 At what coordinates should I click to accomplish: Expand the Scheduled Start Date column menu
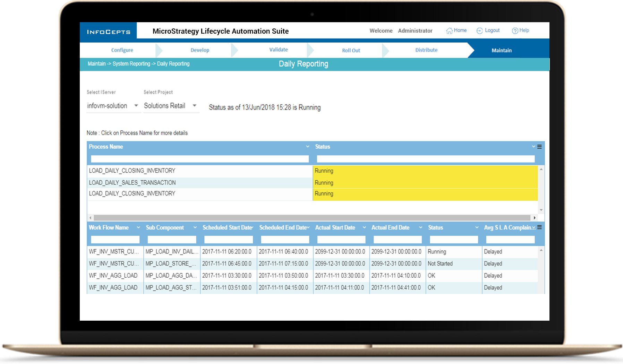pyautogui.click(x=252, y=227)
